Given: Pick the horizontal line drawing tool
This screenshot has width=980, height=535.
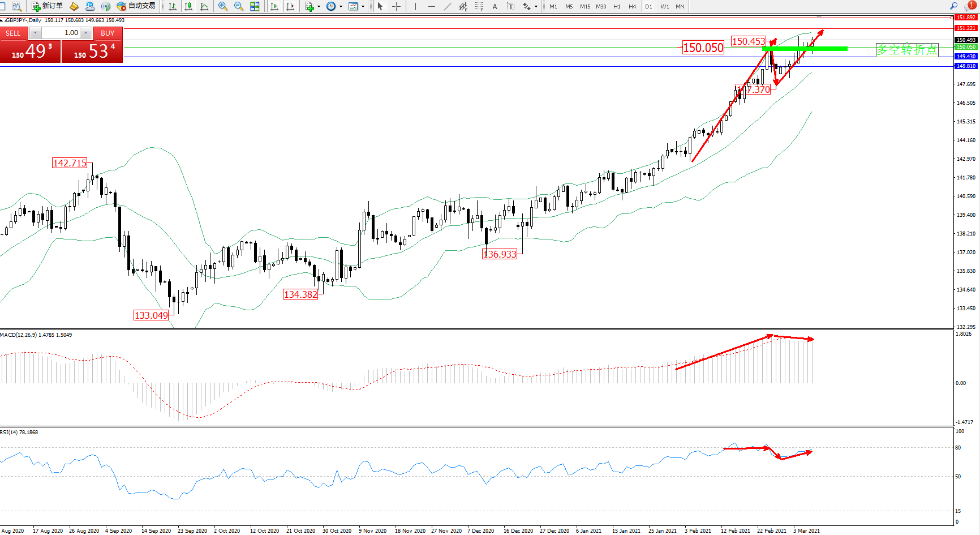Looking at the screenshot, I should click(x=432, y=6).
